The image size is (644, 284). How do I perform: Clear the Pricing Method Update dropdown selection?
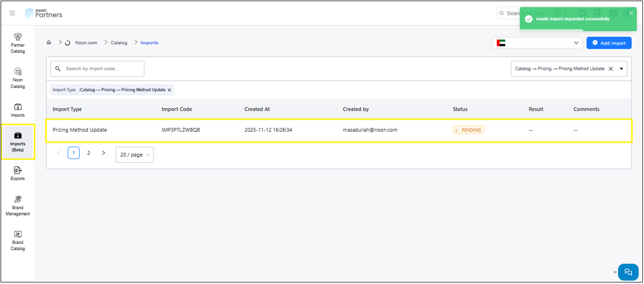(611, 69)
